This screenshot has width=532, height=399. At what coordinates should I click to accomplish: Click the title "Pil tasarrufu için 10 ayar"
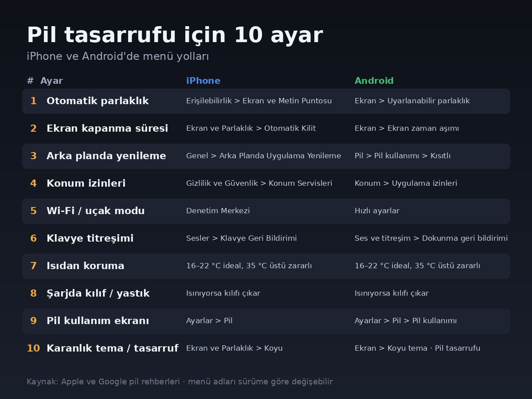pyautogui.click(x=175, y=35)
